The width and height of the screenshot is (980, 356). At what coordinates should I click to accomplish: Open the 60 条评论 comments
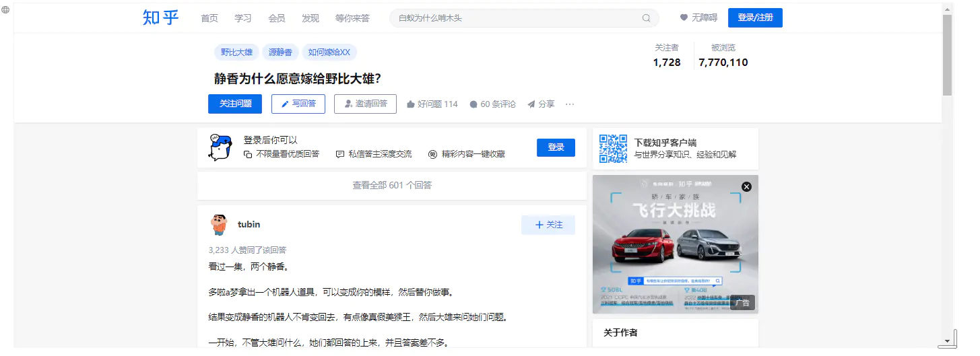point(492,104)
